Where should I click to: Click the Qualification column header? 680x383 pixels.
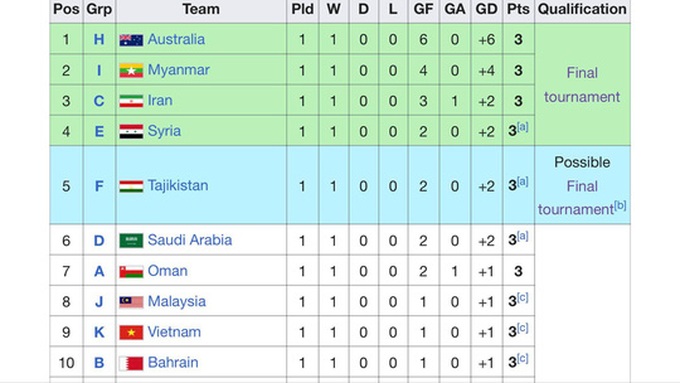point(582,9)
